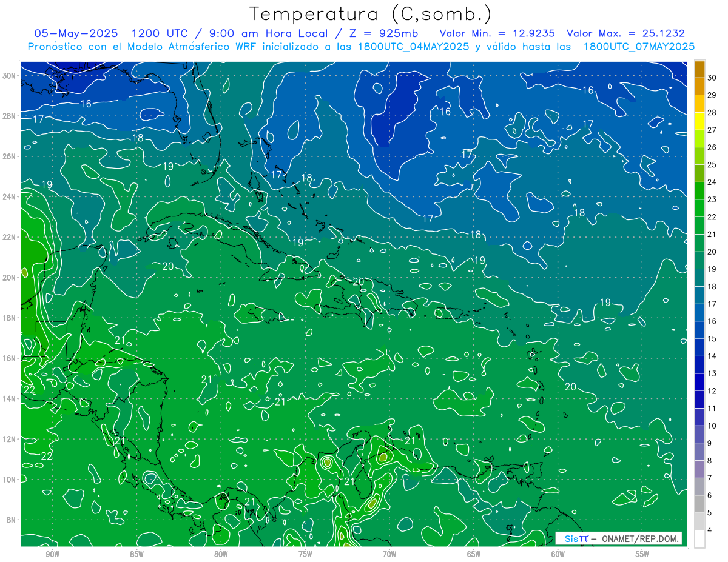
Task: Pick the yellow swatch between legend values 27 and 28
Action: pyautogui.click(x=699, y=121)
